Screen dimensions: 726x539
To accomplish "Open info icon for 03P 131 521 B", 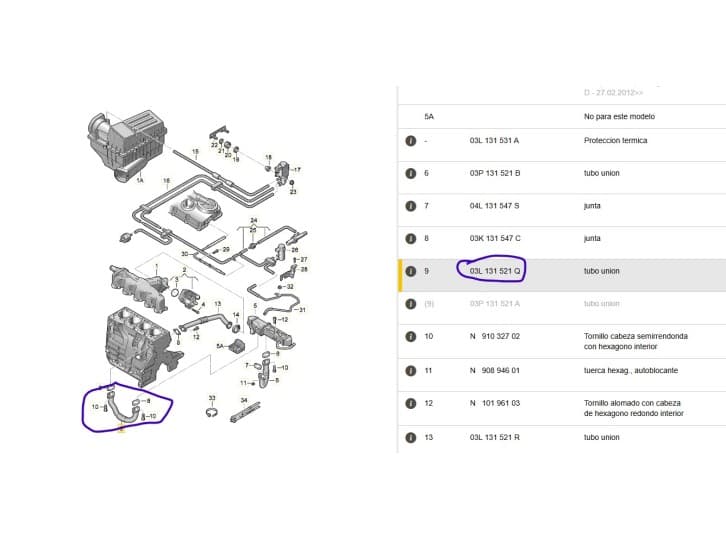I will tap(411, 173).
